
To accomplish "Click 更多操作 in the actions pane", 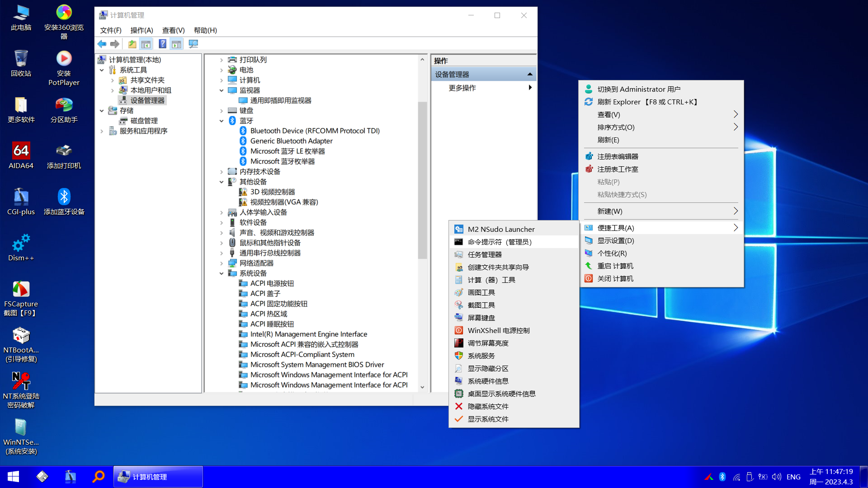I will (x=484, y=88).
